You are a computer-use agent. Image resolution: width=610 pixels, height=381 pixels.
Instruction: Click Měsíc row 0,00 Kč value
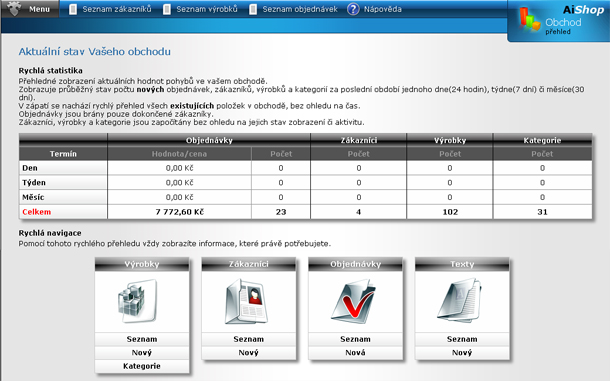pos(179,197)
